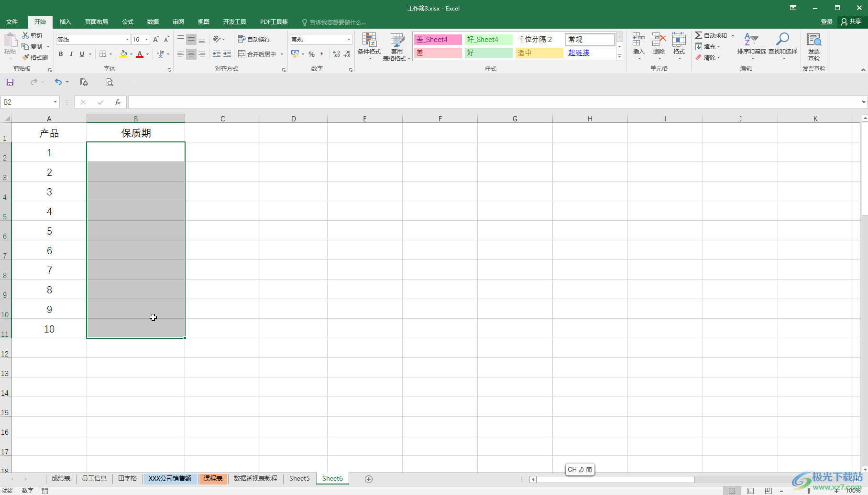Click the print preview icon in quick access
Image resolution: width=868 pixels, height=495 pixels.
pos(110,82)
